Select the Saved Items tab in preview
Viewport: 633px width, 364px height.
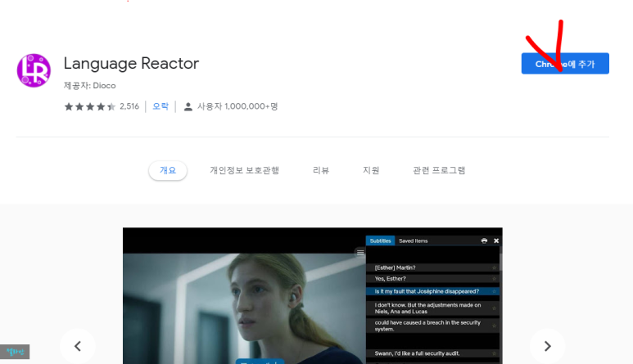coord(413,240)
